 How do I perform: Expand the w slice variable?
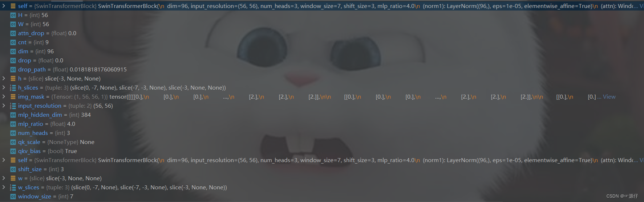(x=4, y=178)
